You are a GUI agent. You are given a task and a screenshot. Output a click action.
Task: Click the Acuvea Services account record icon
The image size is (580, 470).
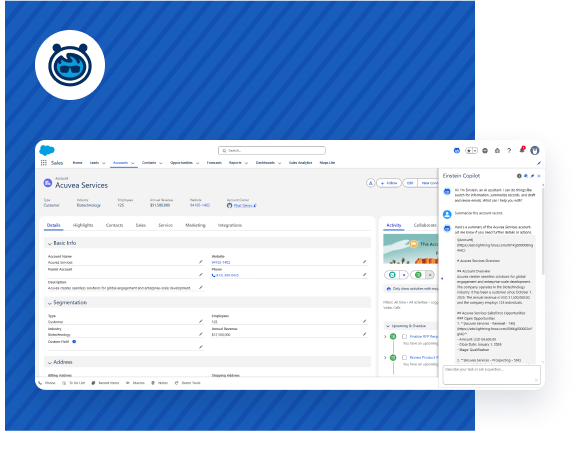[48, 183]
